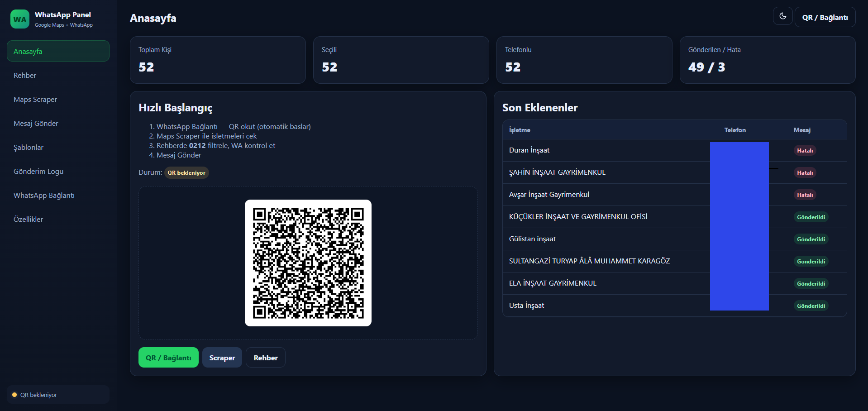Click the İşletme column header
Image resolution: width=868 pixels, height=411 pixels.
click(x=520, y=130)
